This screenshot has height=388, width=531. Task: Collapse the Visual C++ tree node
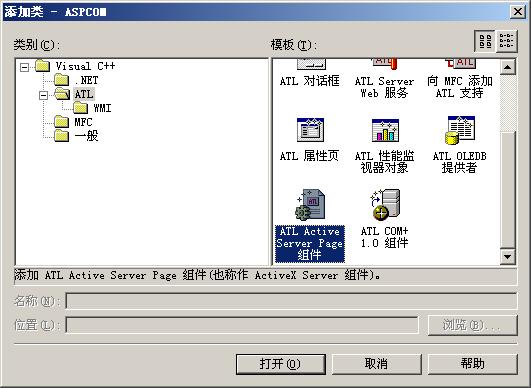(24, 67)
